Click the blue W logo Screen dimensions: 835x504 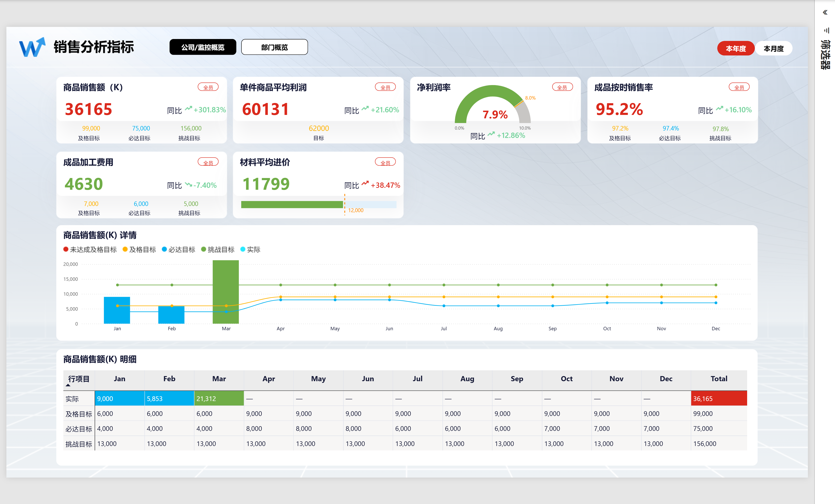32,47
